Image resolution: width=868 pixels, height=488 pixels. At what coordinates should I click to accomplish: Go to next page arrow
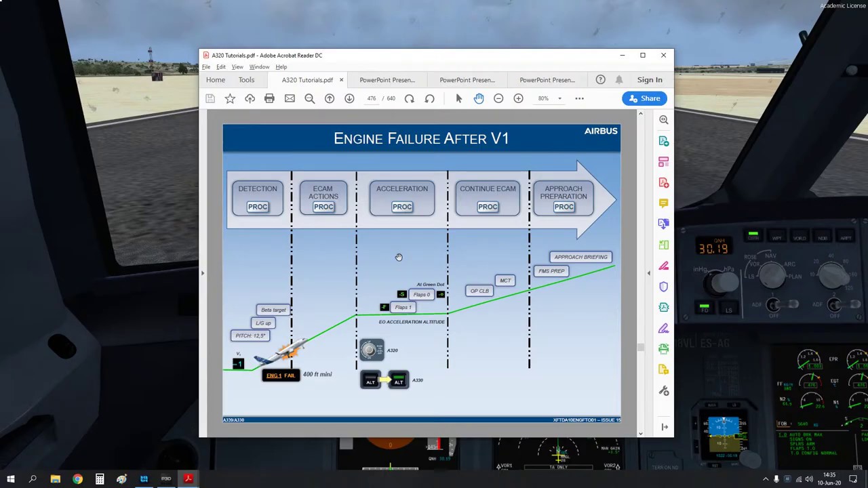[x=349, y=98]
